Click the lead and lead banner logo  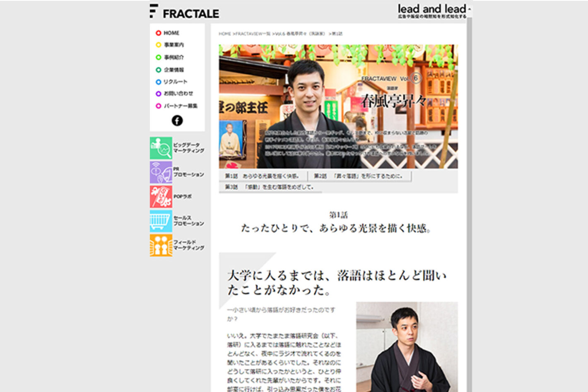coord(432,11)
